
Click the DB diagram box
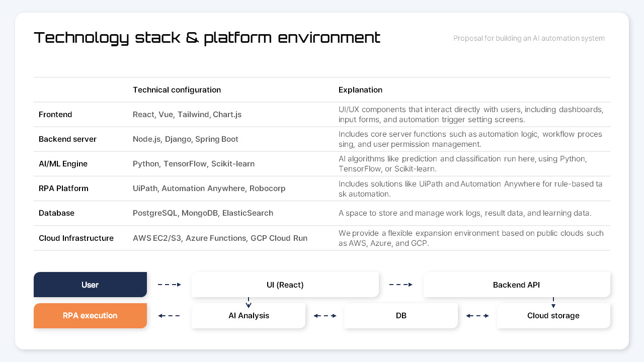(401, 316)
